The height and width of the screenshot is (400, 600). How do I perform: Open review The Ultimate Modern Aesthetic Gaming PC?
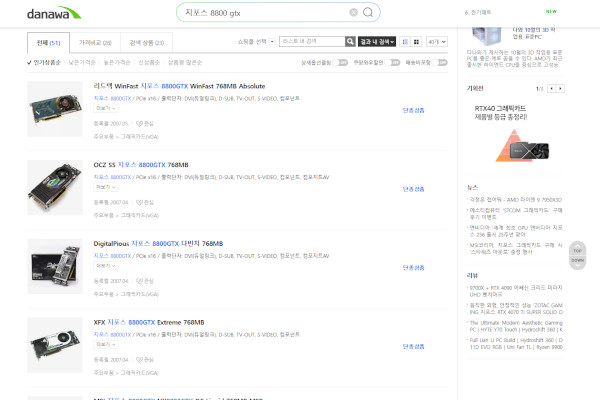click(515, 326)
